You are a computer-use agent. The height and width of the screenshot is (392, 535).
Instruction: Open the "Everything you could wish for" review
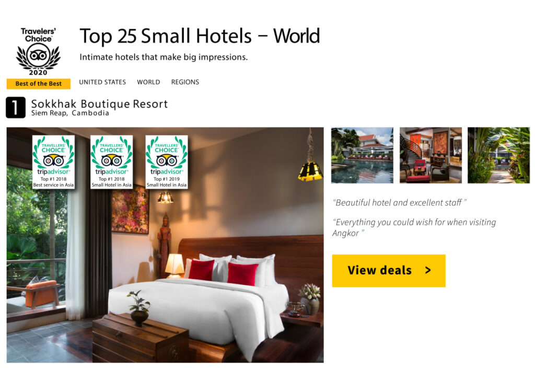(x=414, y=227)
